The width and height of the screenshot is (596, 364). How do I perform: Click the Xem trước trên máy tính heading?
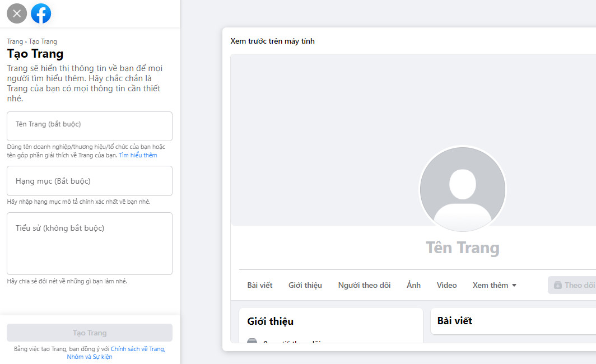(273, 41)
